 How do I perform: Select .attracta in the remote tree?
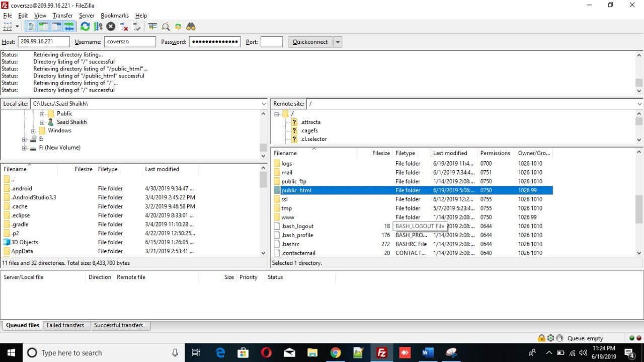(310, 122)
